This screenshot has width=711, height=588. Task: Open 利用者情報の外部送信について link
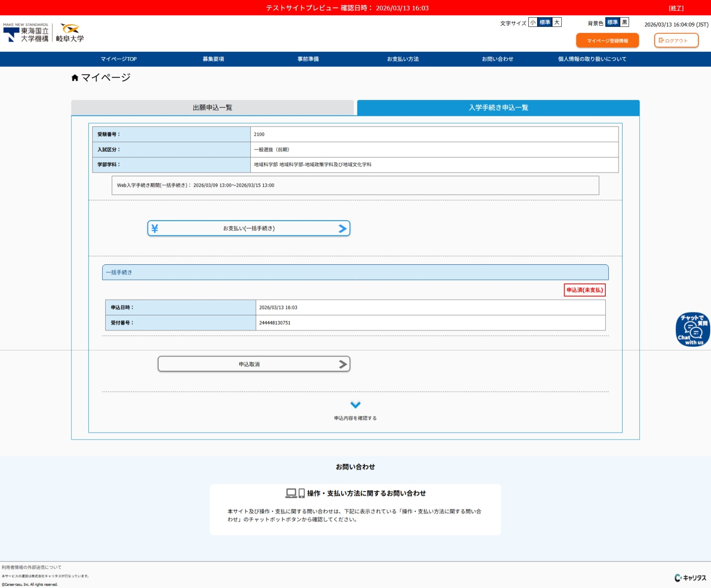coord(31,567)
